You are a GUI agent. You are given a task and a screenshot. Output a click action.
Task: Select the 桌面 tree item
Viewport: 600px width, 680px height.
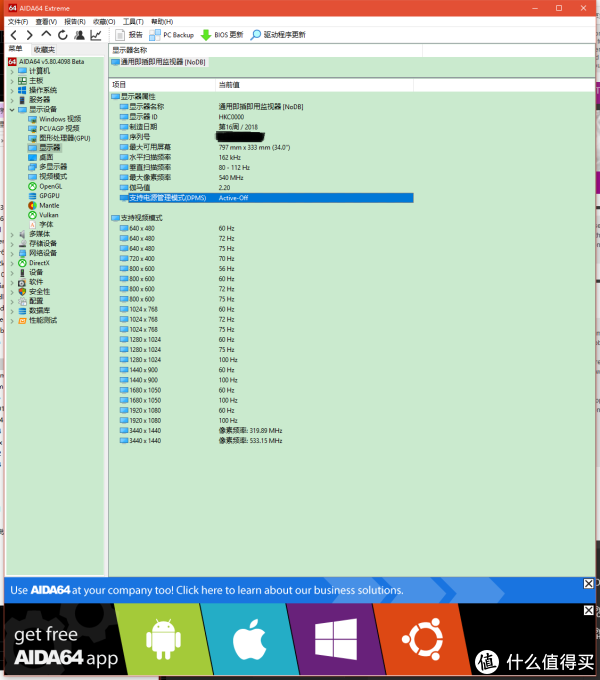pyautogui.click(x=41, y=157)
